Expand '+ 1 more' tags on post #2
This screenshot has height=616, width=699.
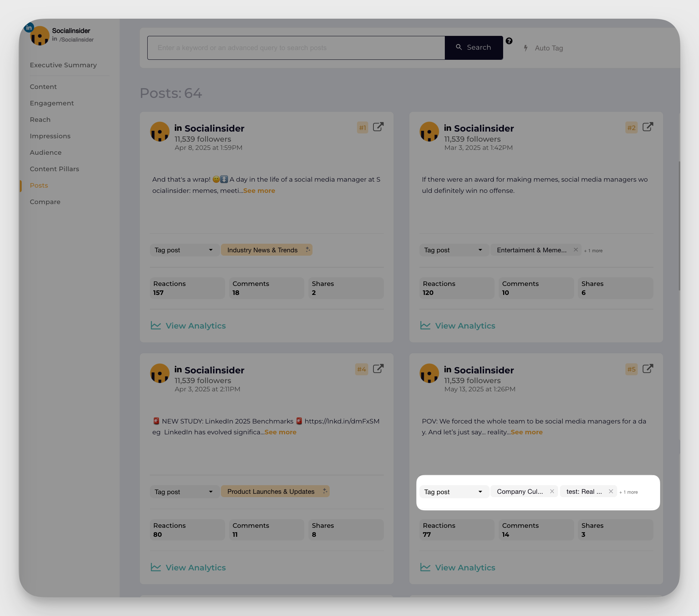(x=593, y=251)
